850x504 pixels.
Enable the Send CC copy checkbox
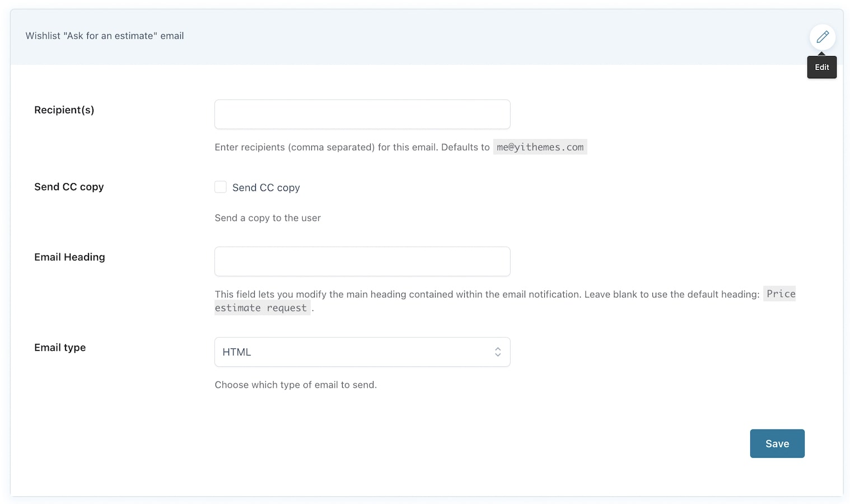point(221,187)
